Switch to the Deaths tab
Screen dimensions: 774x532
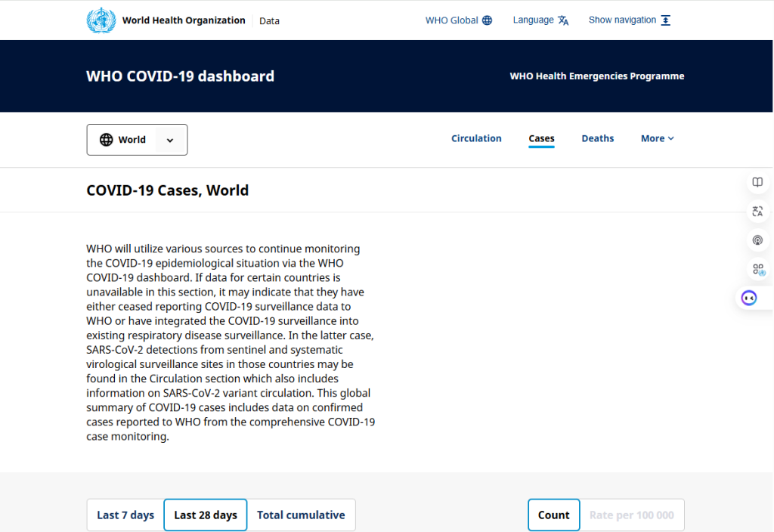tap(597, 138)
